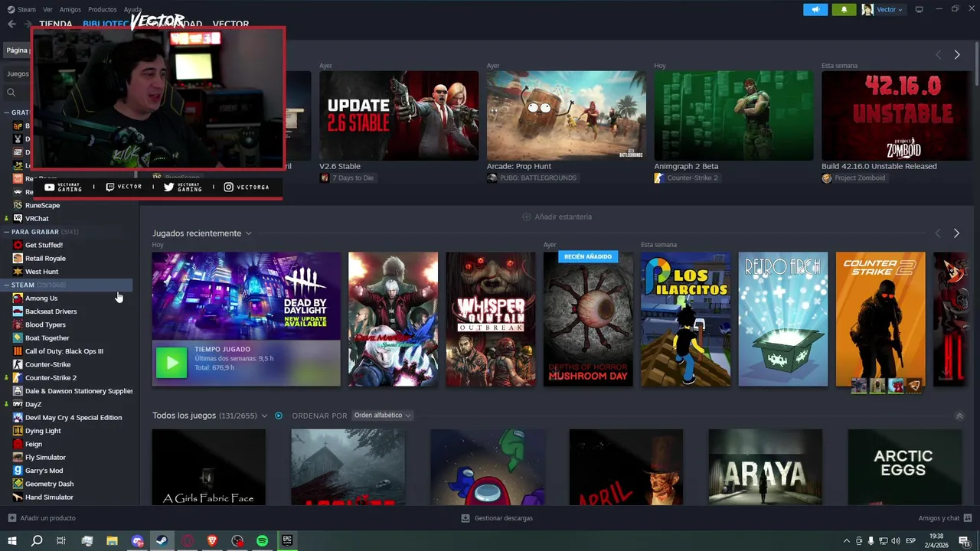Open the green notifications bell
Image resolution: width=980 pixels, height=551 pixels.
(844, 9)
